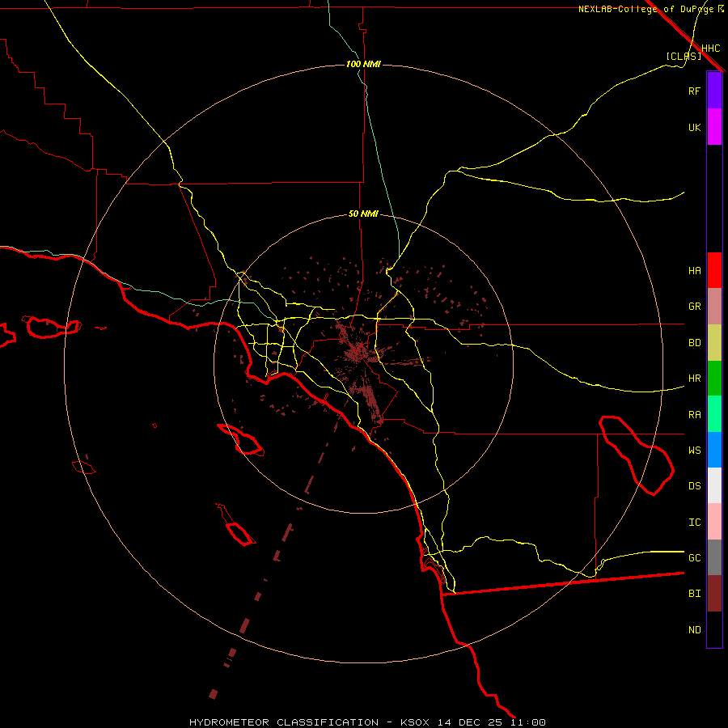The width and height of the screenshot is (728, 728).
Task: Click the ND legend label
Action: click(x=694, y=630)
